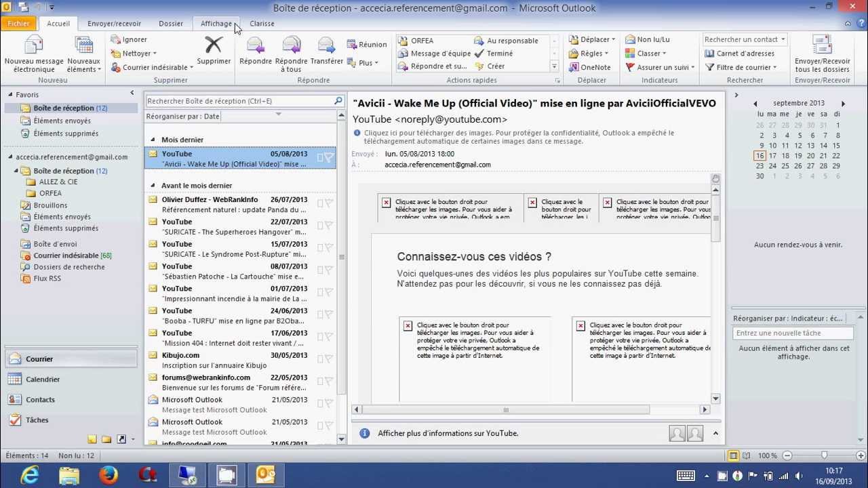Collapse the Mois dernier group
The image size is (868, 488).
pyautogui.click(x=154, y=140)
